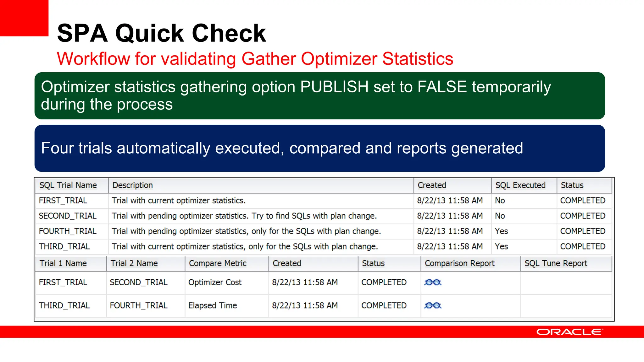
Task: Select FOURTH_TRIAL in SQL Trial Name column
Action: (x=68, y=231)
